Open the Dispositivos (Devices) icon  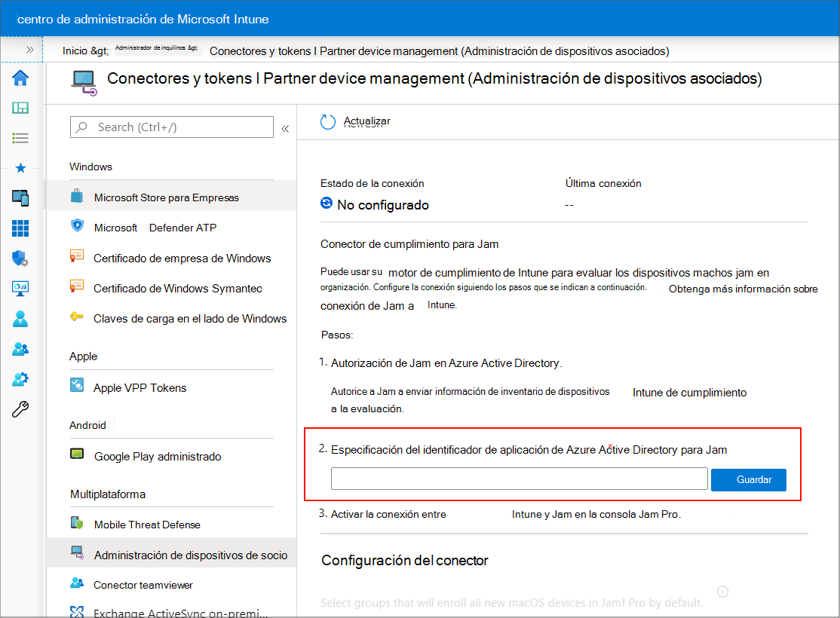point(20,199)
